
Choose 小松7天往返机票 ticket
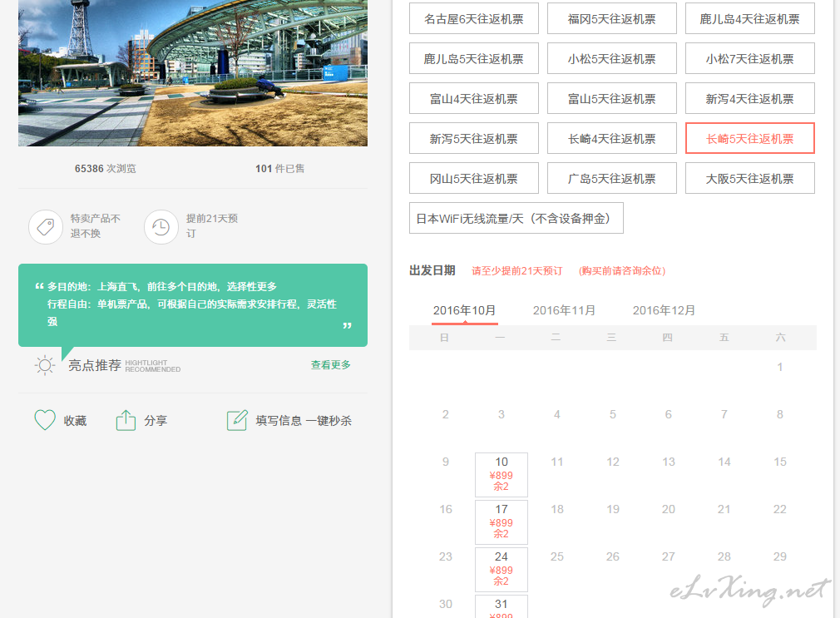tap(750, 59)
